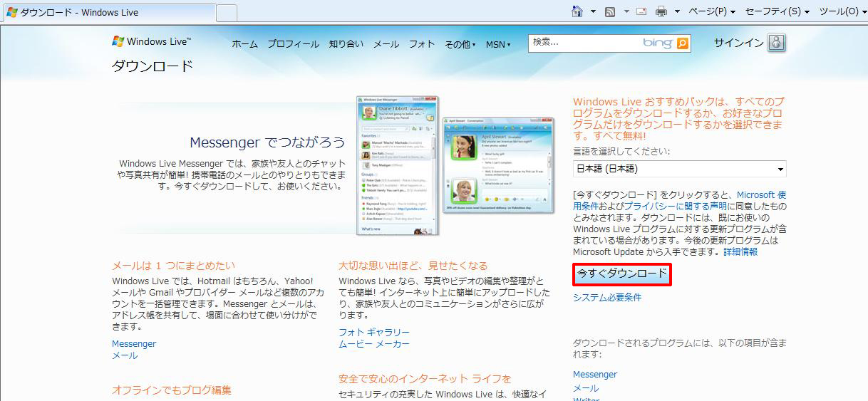Open the RSS feeds dropdown arrow
The width and height of the screenshot is (868, 401).
click(626, 11)
